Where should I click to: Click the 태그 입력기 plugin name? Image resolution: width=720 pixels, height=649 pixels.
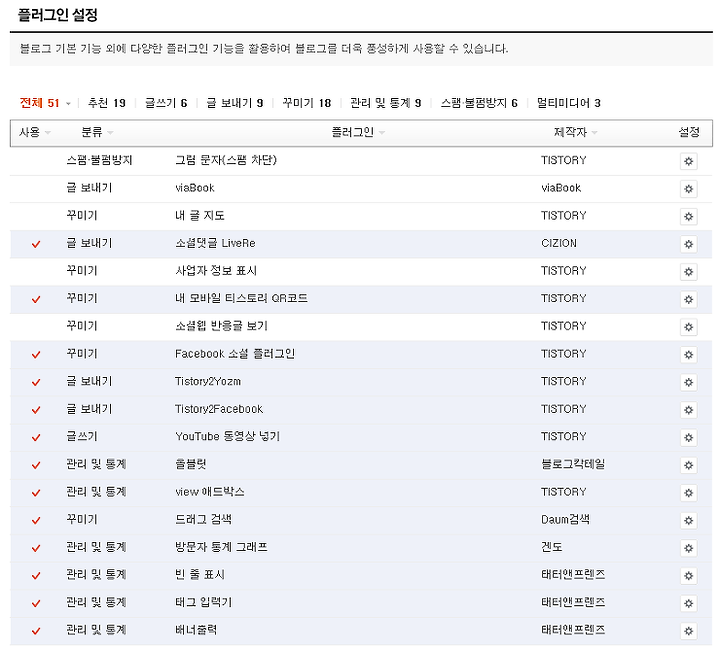[x=204, y=602]
